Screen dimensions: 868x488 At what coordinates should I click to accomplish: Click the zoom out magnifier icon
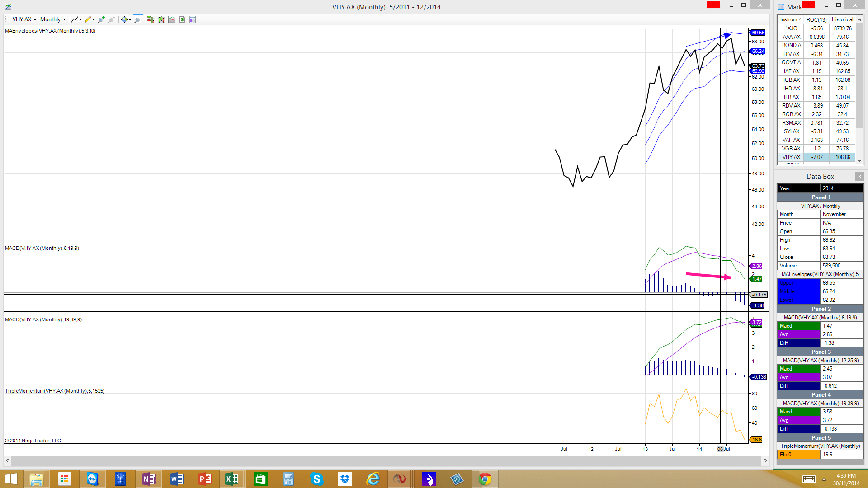coord(112,19)
